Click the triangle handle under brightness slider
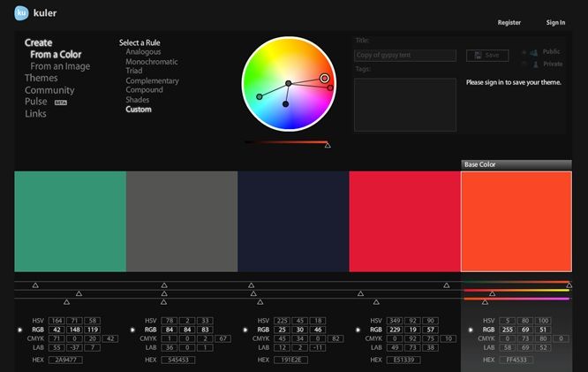Viewport: 588px width, 372px height. tap(328, 145)
